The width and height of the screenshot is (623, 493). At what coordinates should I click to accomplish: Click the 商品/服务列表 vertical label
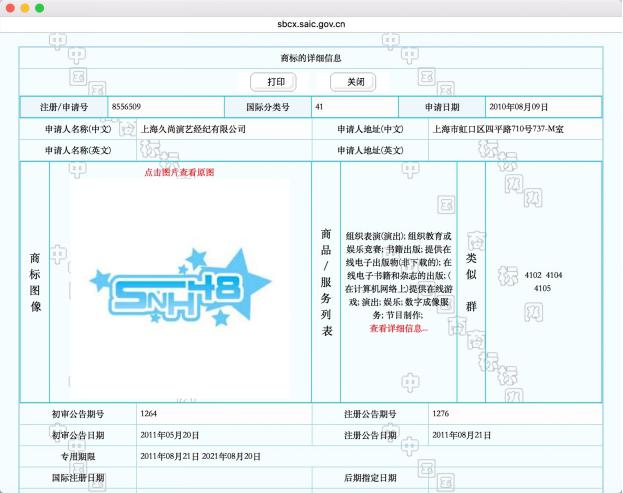tap(326, 282)
